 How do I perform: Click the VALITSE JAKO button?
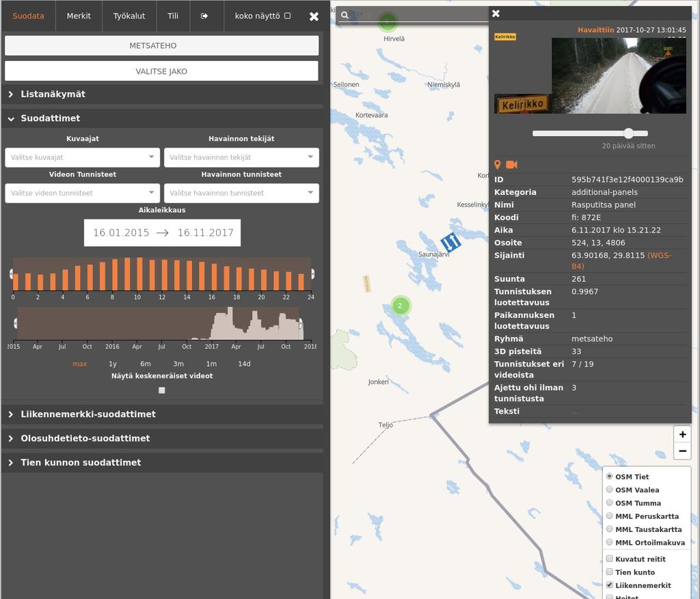pos(161,71)
